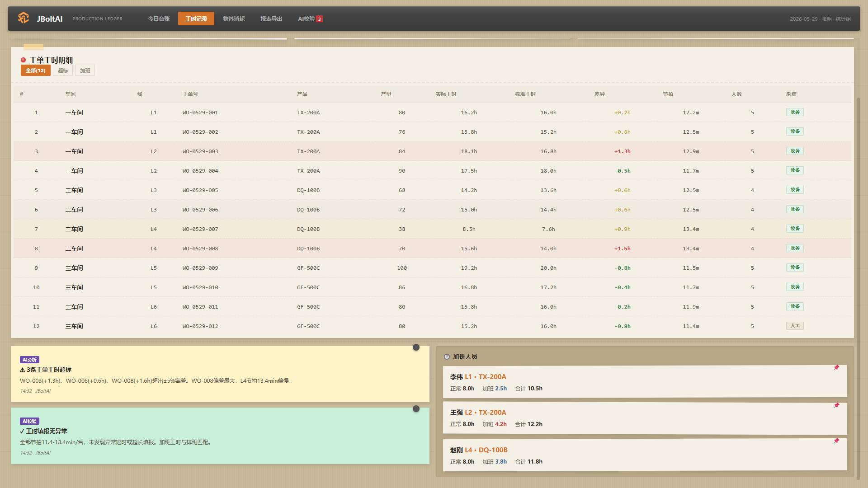This screenshot has width=868, height=488.
Task: Click the clock icon beside 加班人员
Action: click(447, 357)
